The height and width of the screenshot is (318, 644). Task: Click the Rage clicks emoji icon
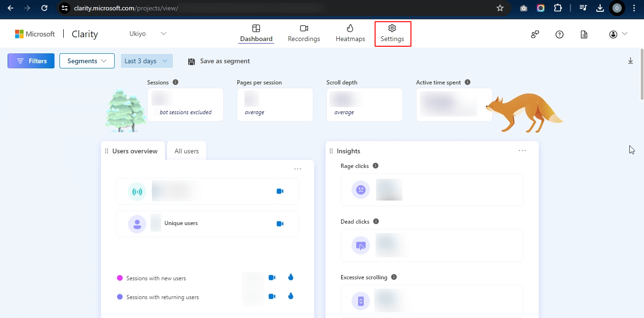click(360, 190)
